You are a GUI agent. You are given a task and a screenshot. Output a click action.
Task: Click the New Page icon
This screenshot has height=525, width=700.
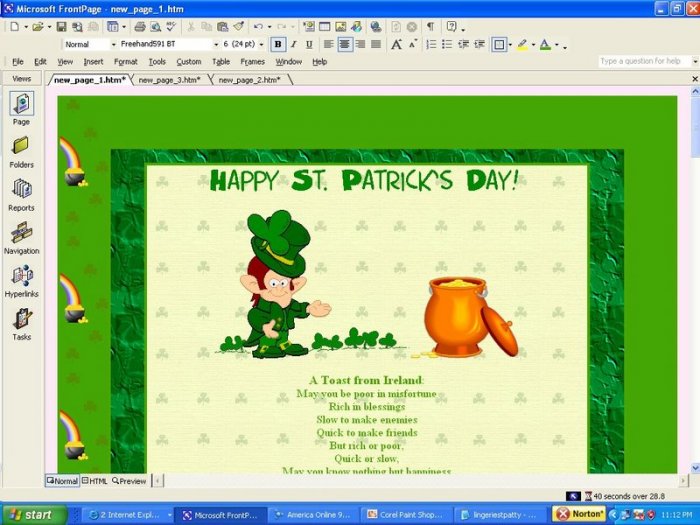pyautogui.click(x=14, y=27)
